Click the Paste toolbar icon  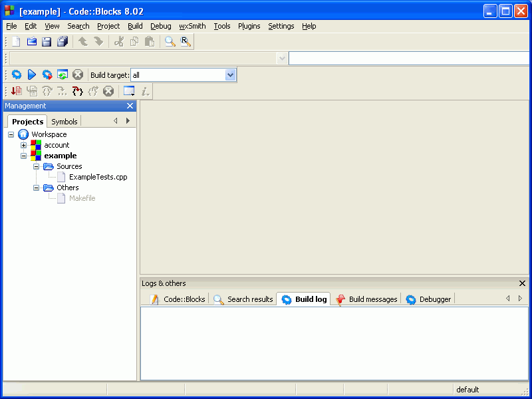[x=150, y=41]
